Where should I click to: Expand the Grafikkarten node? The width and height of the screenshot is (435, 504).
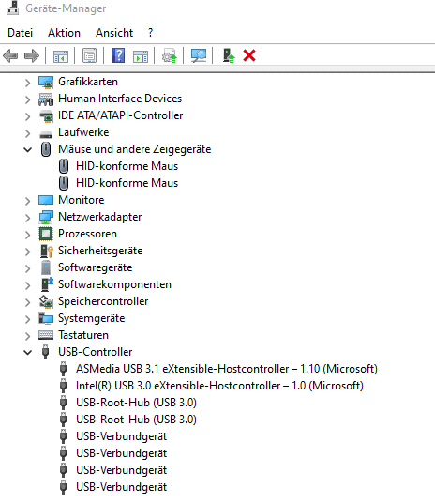pos(27,83)
